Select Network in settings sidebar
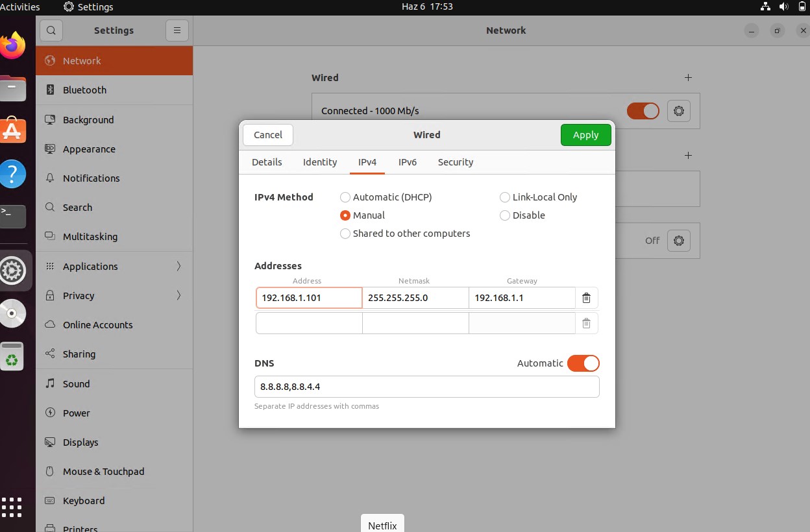Viewport: 810px width, 532px height. coord(114,60)
